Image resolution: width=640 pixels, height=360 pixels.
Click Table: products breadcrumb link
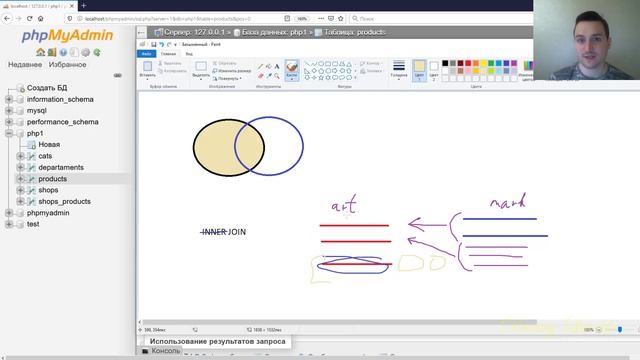coord(354,32)
